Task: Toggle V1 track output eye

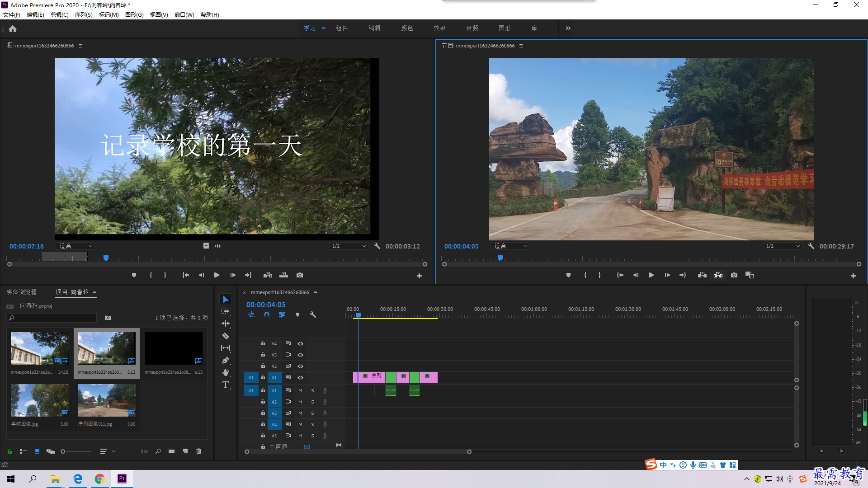Action: pos(300,377)
